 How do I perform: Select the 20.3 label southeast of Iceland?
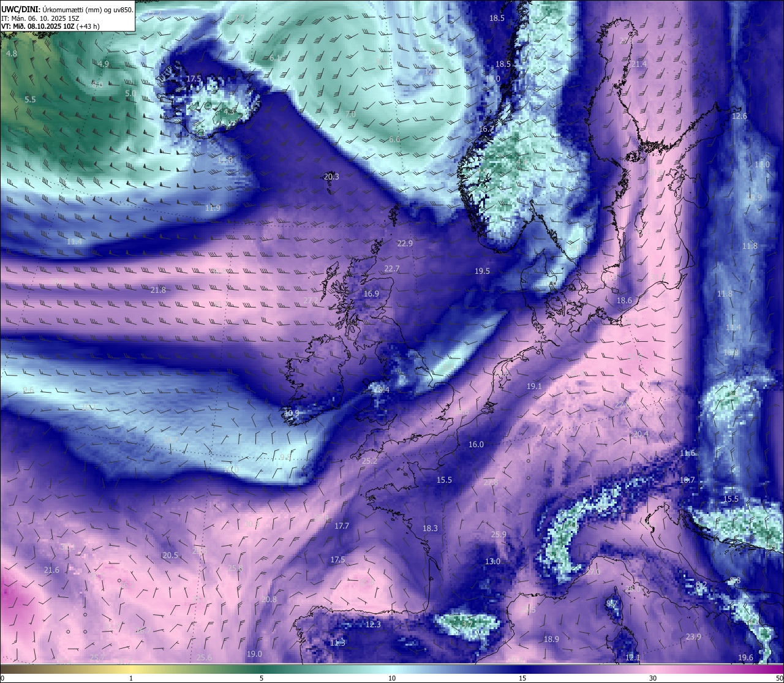[331, 176]
